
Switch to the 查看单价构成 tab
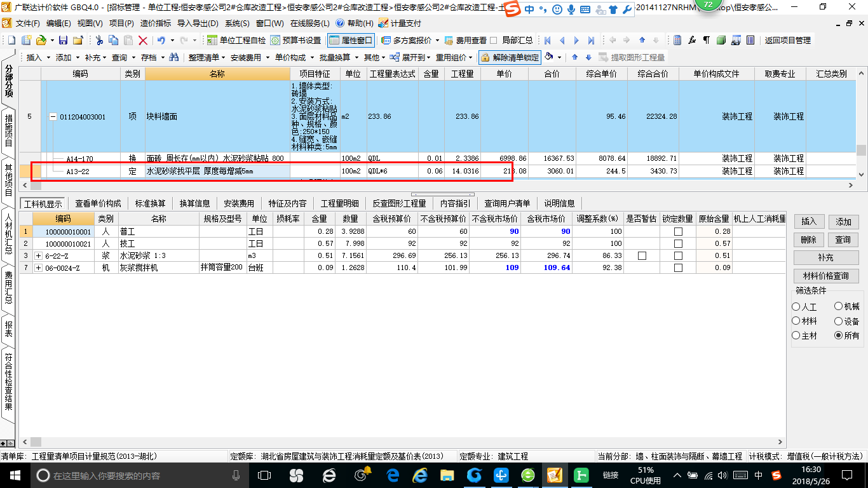pos(98,203)
